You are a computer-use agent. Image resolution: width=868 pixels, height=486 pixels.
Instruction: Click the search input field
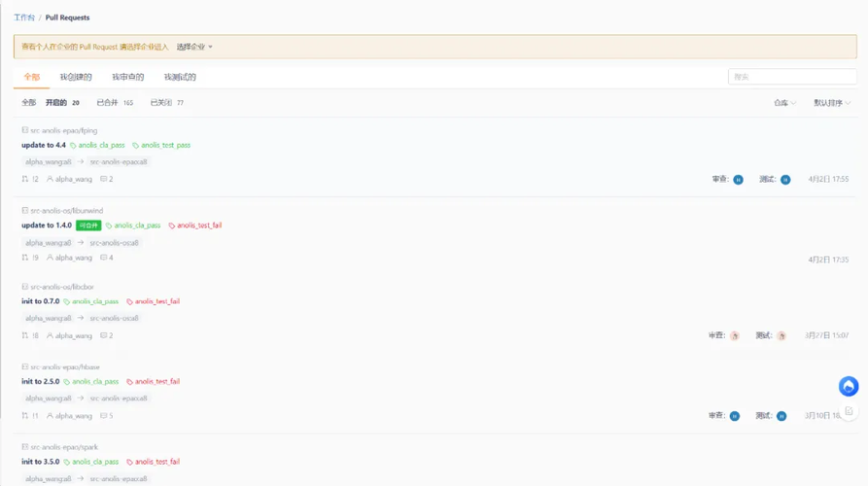point(792,77)
